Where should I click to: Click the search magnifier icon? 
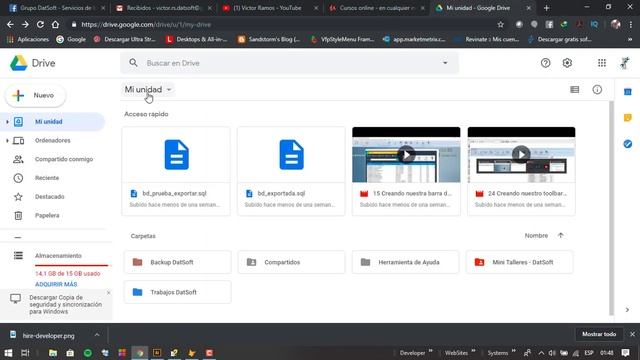tap(133, 63)
